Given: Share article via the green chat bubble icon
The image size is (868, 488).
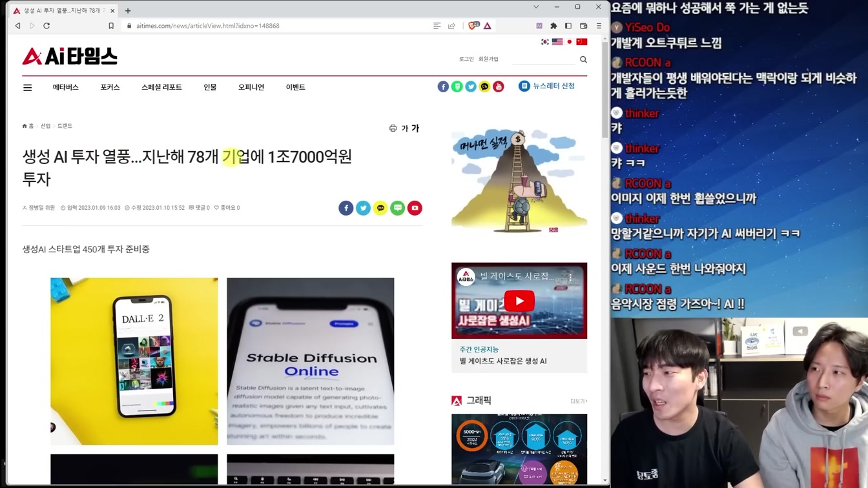Looking at the screenshot, I should coord(398,208).
